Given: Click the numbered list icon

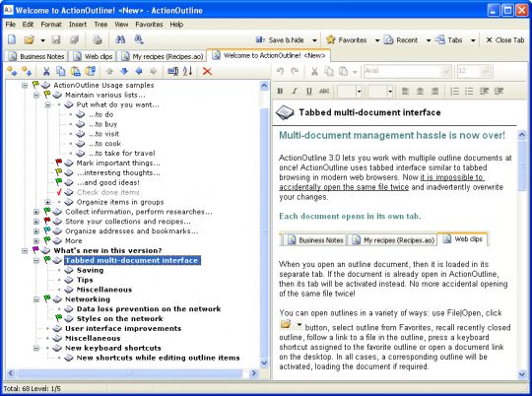Looking at the screenshot, I should (454, 91).
